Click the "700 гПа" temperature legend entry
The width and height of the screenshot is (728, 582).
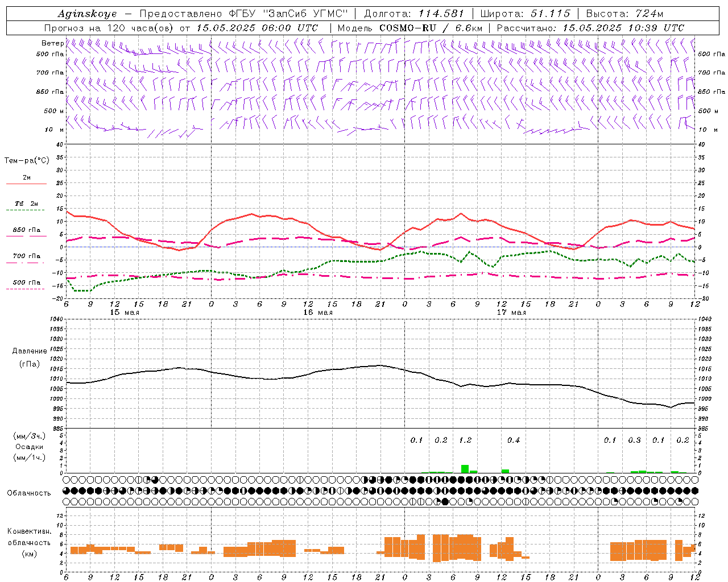(27, 256)
